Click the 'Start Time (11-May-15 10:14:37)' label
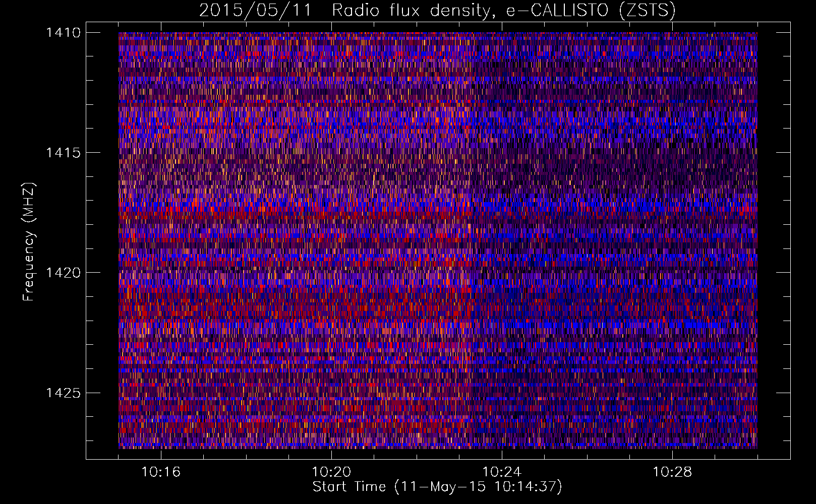The image size is (816, 504). (x=437, y=487)
